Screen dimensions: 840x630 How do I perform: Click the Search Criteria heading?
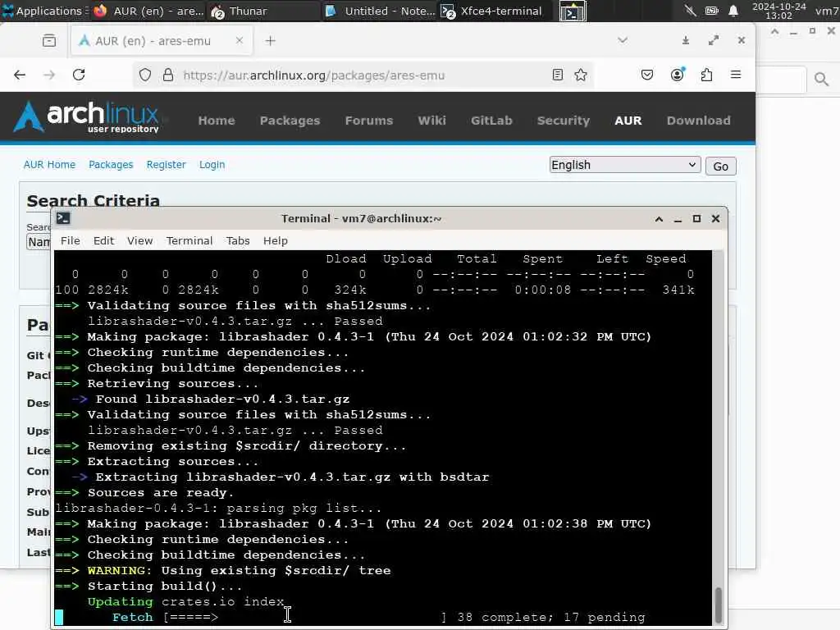coord(94,200)
